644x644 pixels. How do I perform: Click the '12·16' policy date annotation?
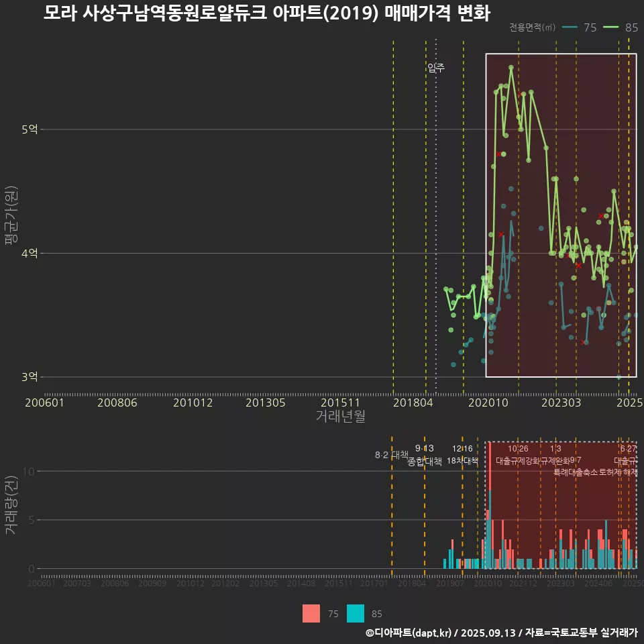tap(462, 449)
